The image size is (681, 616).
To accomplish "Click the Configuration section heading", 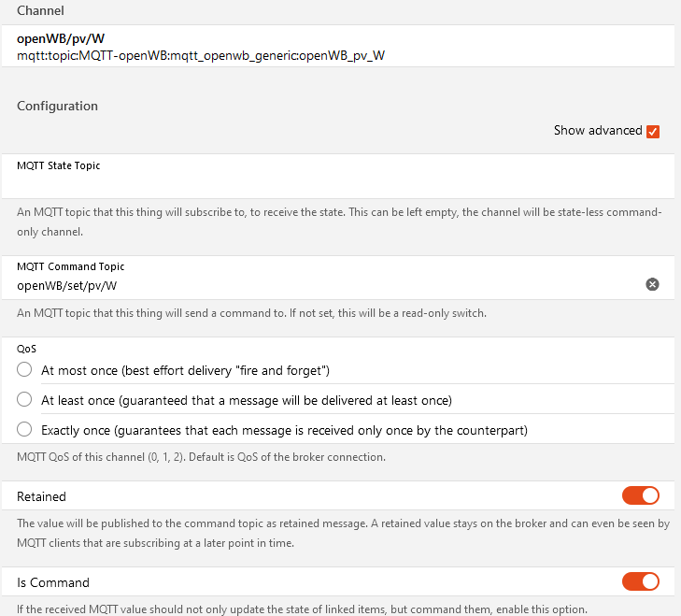I will tap(57, 106).
